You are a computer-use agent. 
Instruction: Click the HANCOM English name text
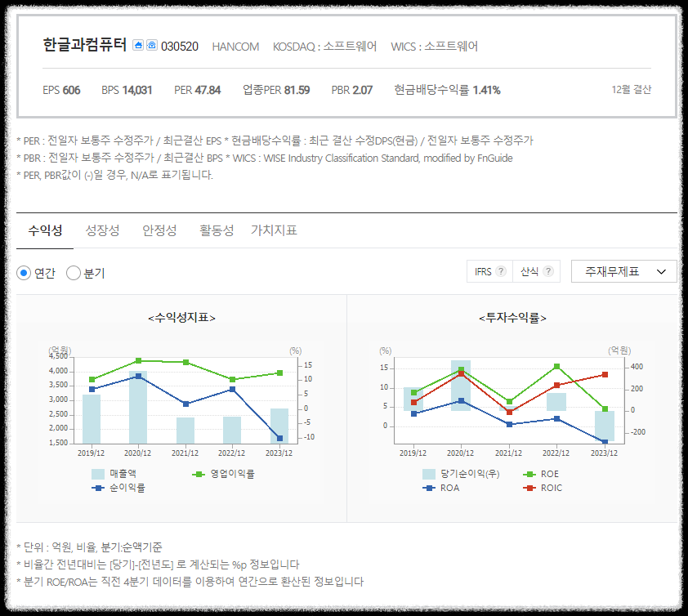[x=235, y=47]
